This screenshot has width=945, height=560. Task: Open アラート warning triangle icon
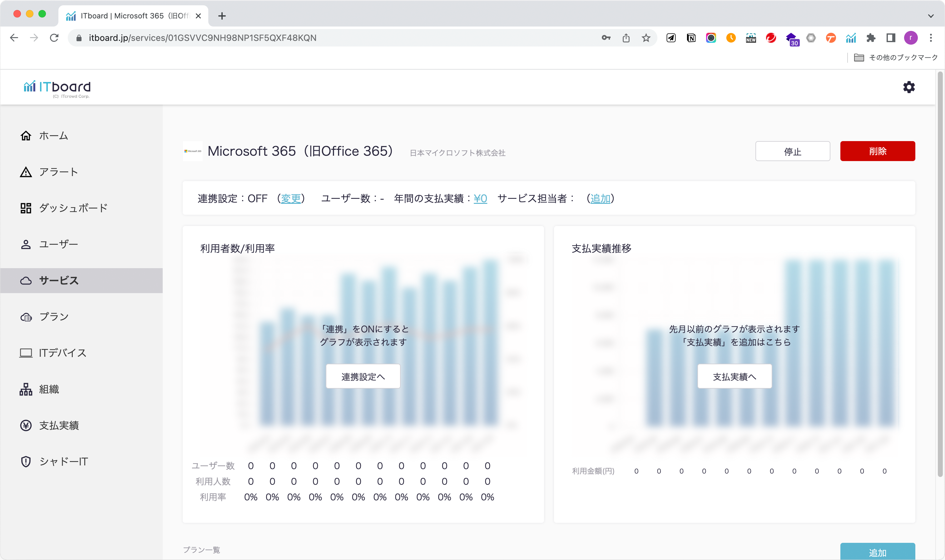26,172
